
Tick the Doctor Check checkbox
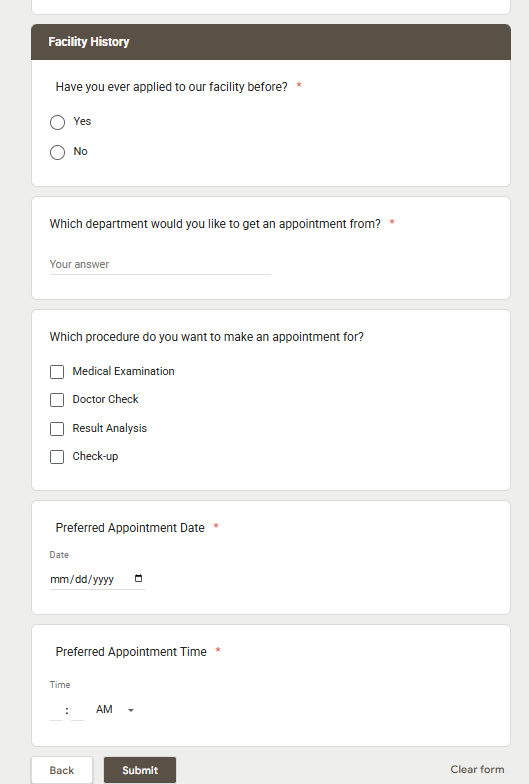57,400
